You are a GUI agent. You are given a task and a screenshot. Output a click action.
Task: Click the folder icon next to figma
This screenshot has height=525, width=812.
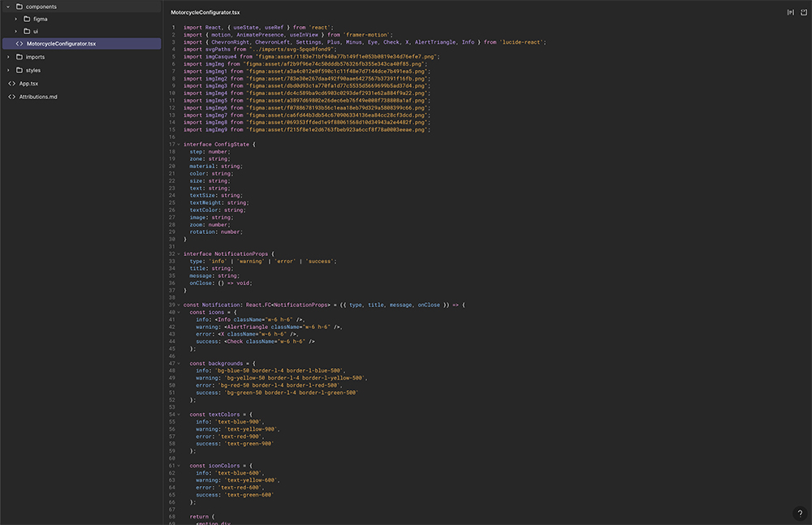click(x=27, y=18)
